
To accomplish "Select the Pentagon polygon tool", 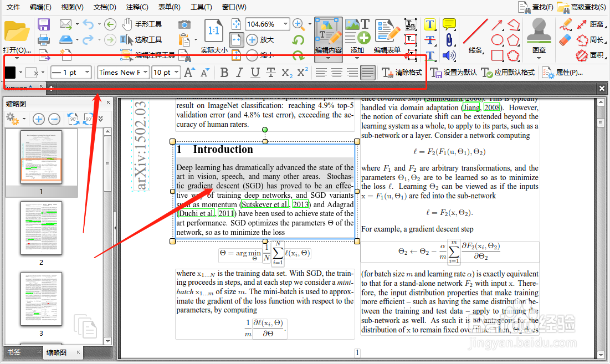I will click(513, 40).
